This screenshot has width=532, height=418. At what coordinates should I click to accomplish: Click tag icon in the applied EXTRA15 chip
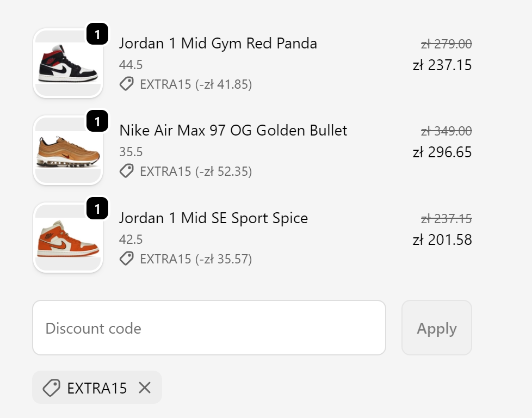(x=52, y=388)
